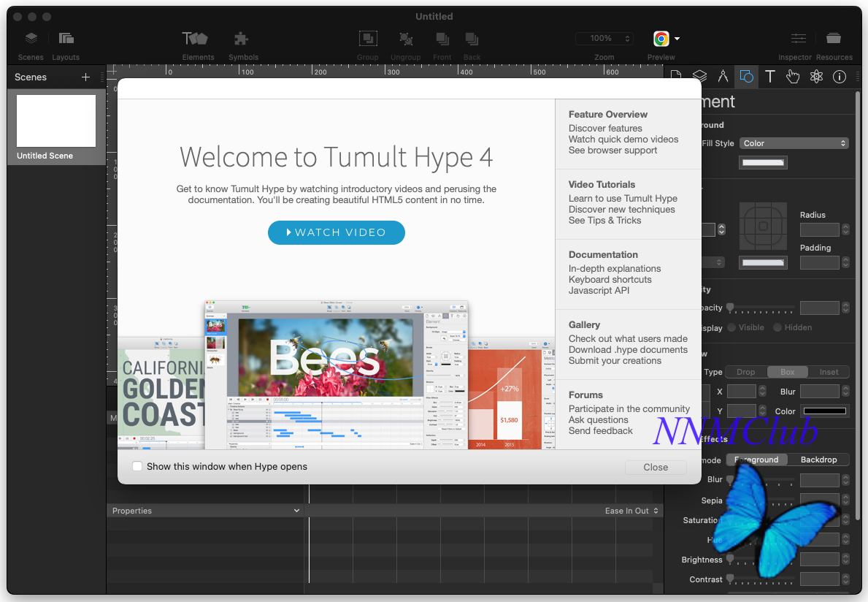The width and height of the screenshot is (868, 602).
Task: Open Forums link
Action: pyautogui.click(x=585, y=395)
